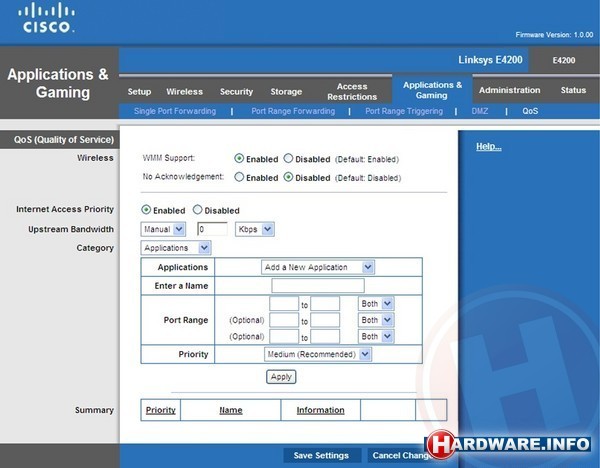
Task: Open the Storage tab
Action: (x=286, y=91)
